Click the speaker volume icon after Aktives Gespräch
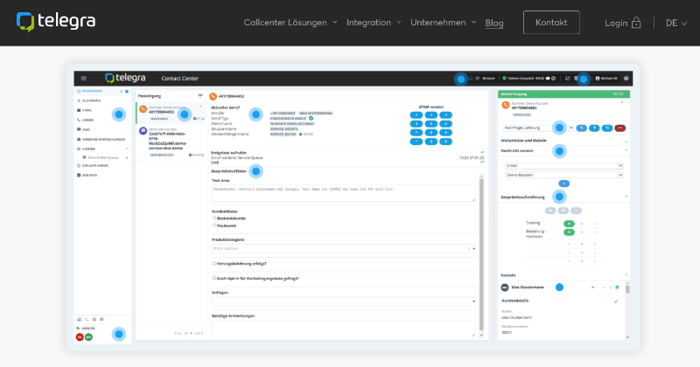 point(548,78)
